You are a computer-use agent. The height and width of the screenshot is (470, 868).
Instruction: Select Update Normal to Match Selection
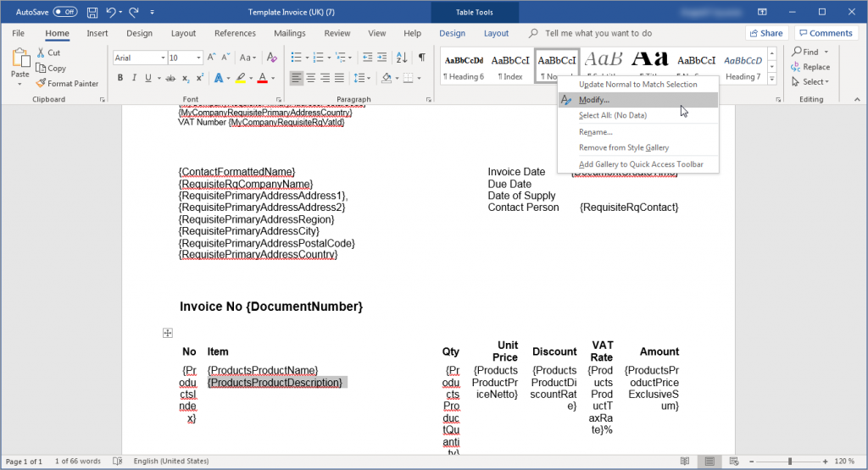pyautogui.click(x=638, y=85)
